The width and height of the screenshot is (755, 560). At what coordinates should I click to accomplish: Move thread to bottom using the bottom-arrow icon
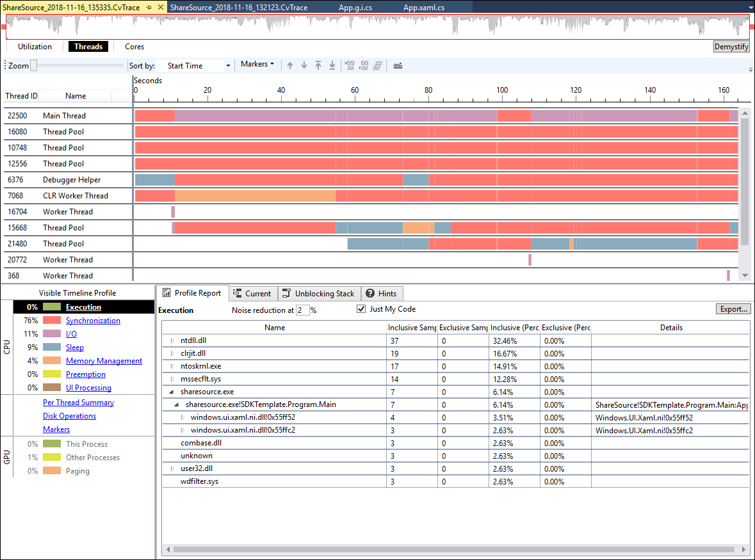click(332, 65)
